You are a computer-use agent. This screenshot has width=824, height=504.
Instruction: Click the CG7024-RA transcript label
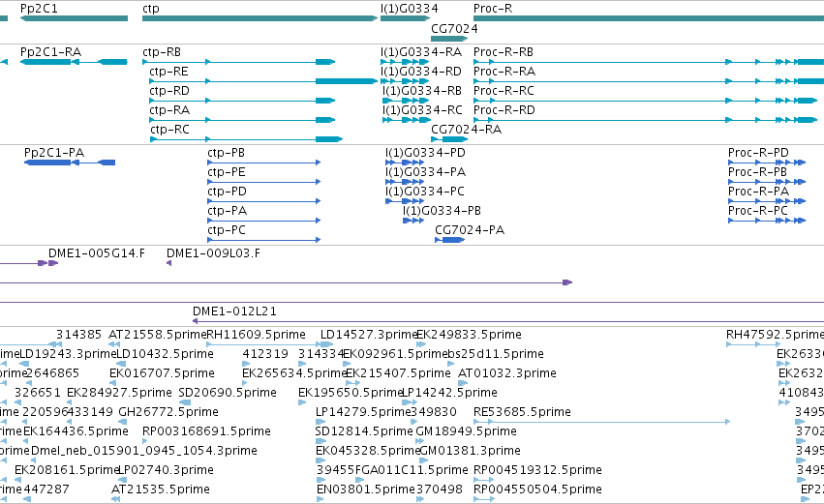point(466,130)
